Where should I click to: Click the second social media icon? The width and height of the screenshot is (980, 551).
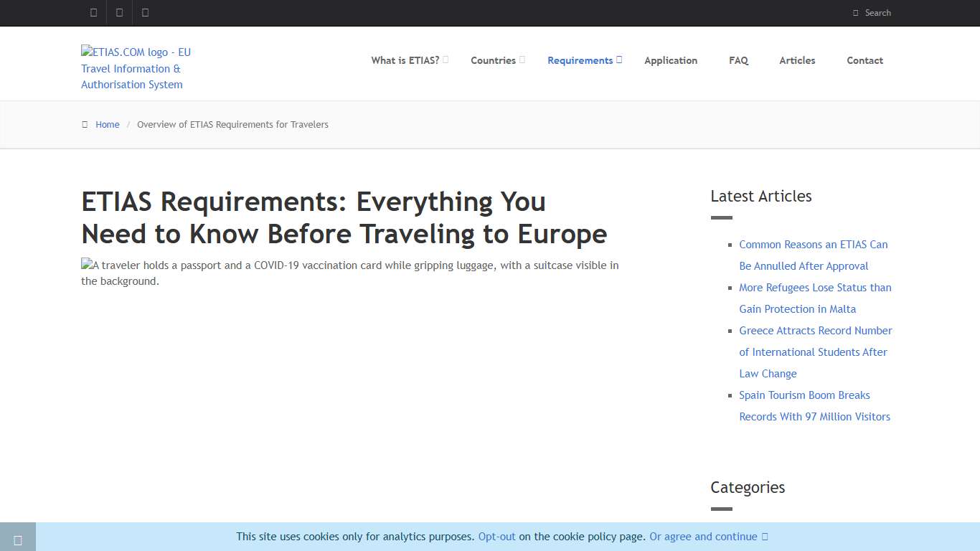119,12
